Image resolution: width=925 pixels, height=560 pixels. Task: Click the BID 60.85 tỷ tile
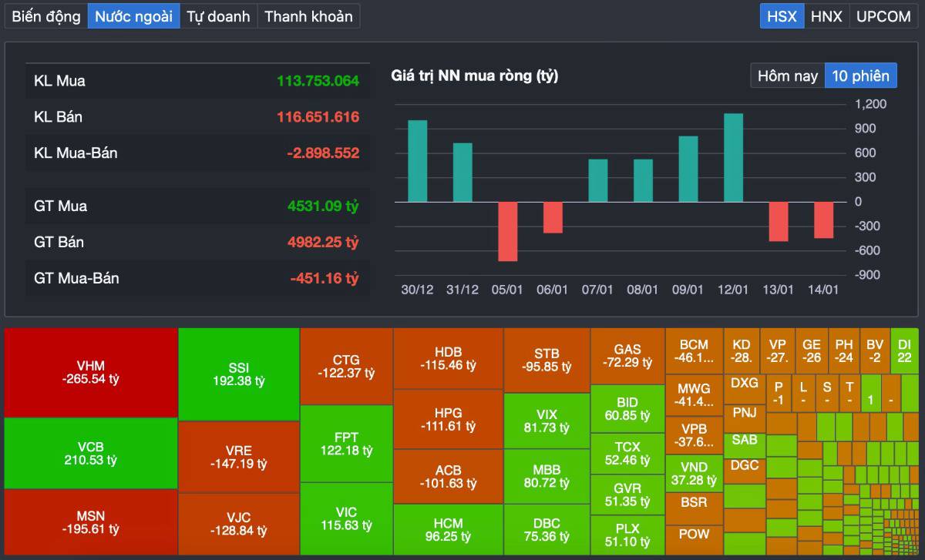coord(627,408)
